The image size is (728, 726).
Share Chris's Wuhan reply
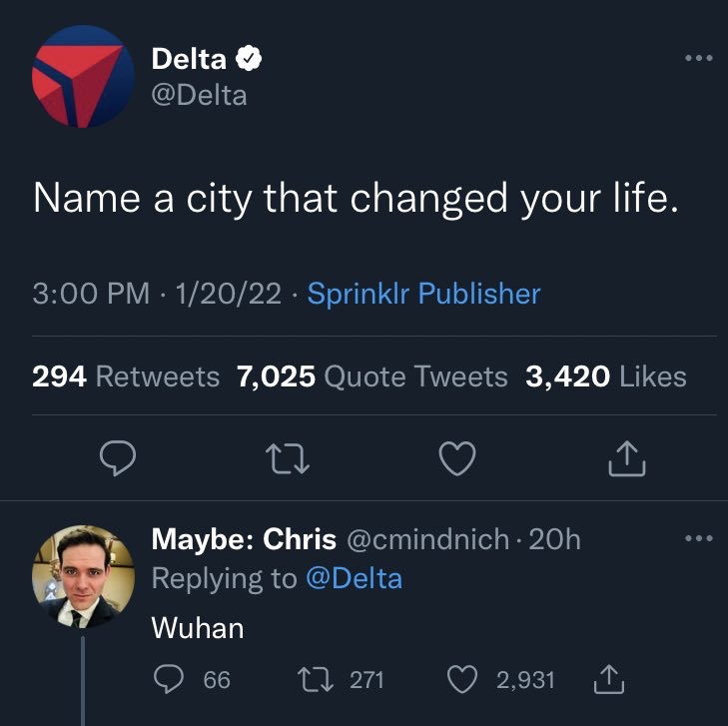pos(609,679)
